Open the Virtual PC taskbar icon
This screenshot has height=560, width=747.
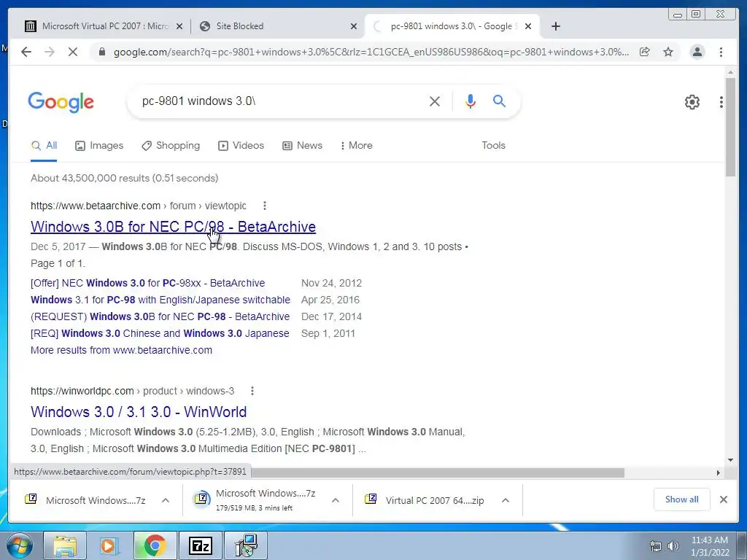coord(246,545)
